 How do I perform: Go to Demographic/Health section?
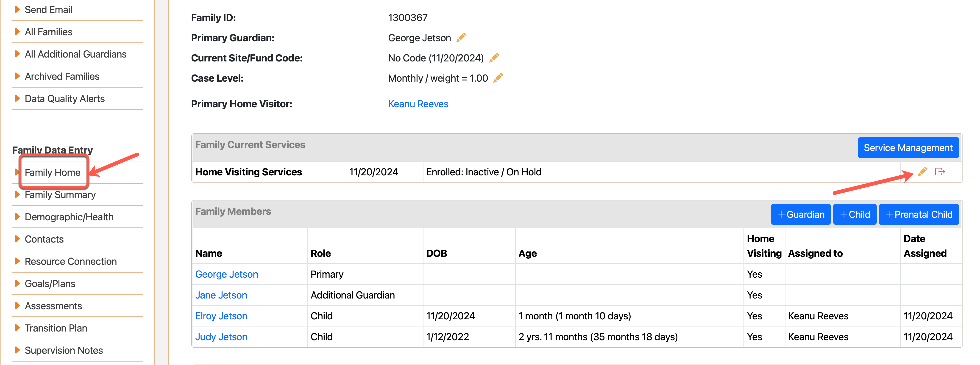coord(69,217)
